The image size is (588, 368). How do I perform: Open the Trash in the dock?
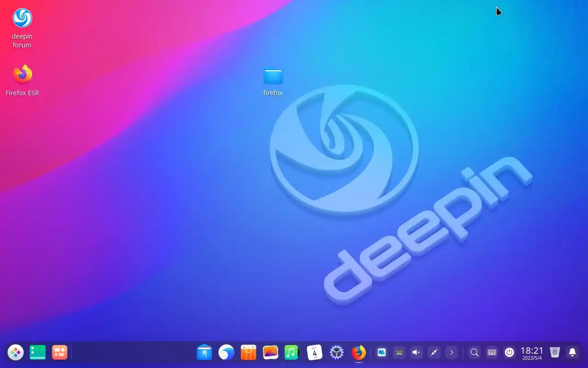click(555, 353)
